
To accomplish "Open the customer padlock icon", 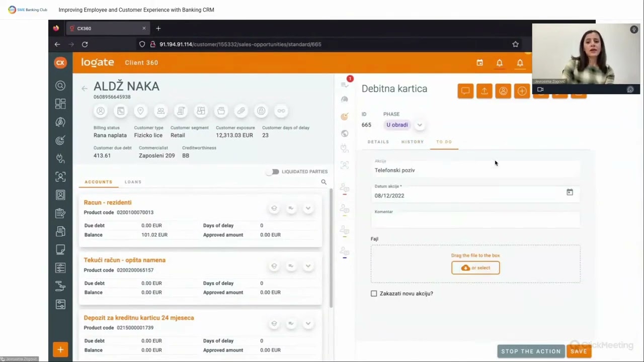I will click(261, 111).
